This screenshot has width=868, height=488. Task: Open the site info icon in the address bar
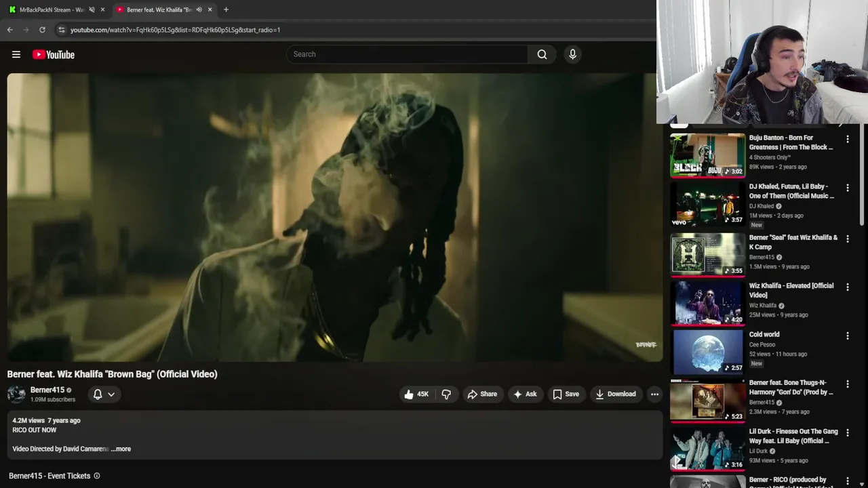61,30
